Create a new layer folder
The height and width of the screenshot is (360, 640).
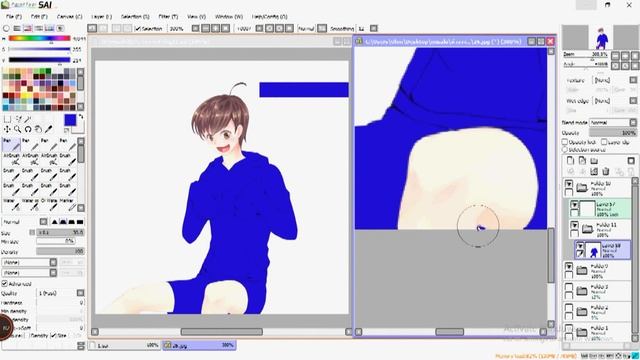coord(594,160)
